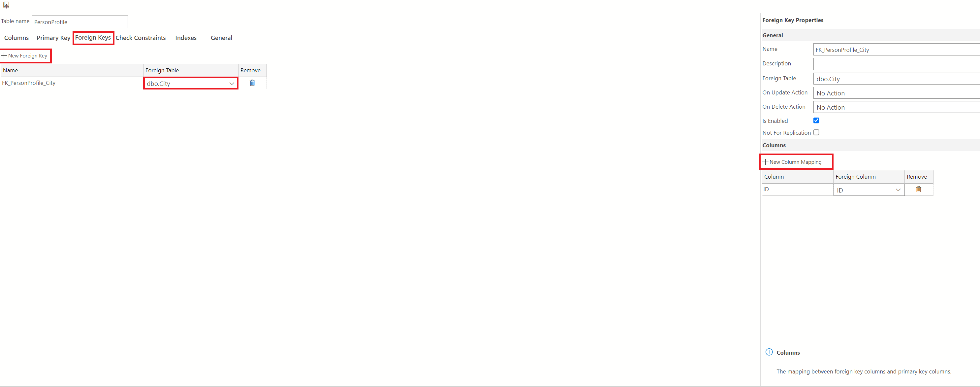Viewport: 980px width, 387px height.
Task: Select dbo.City foreign table dropdown
Action: 190,83
